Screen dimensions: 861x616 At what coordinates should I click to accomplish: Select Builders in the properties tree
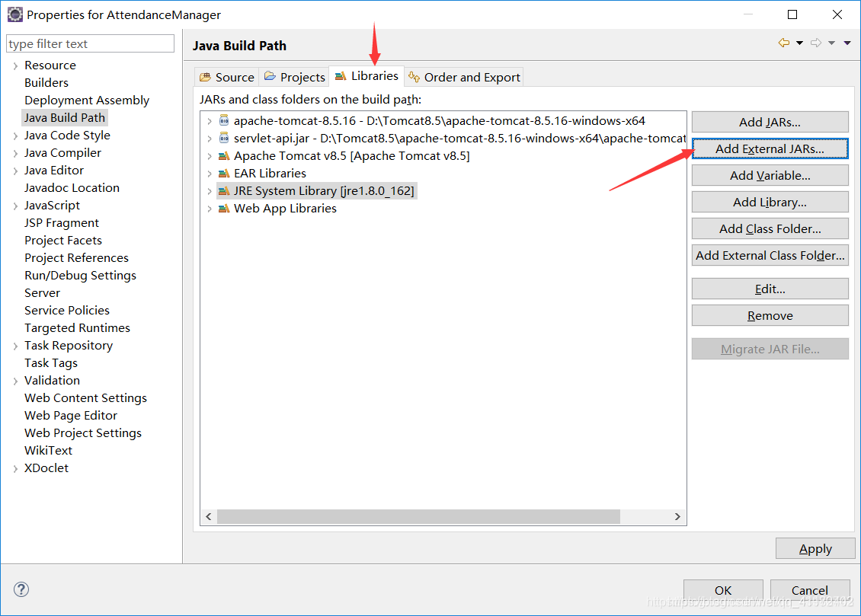pyautogui.click(x=46, y=83)
